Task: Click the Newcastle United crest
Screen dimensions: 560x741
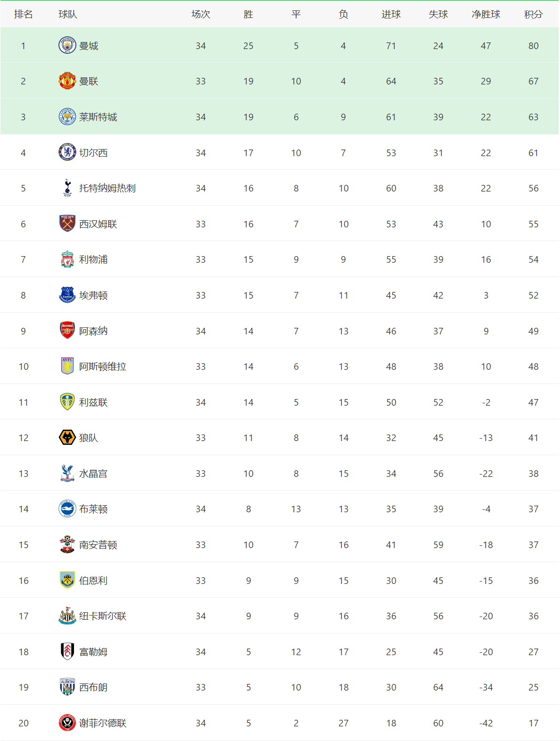Action: (67, 616)
